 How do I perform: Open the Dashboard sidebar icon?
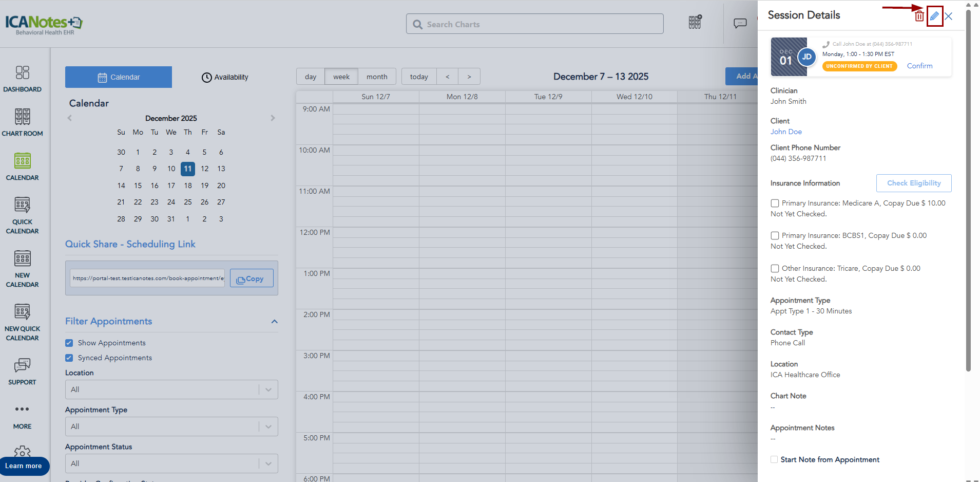(22, 79)
